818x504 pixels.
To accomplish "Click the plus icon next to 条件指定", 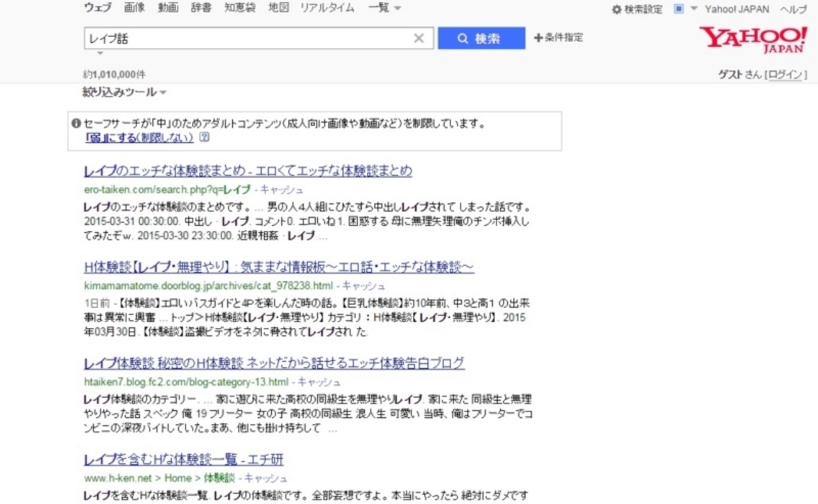I will 538,38.
